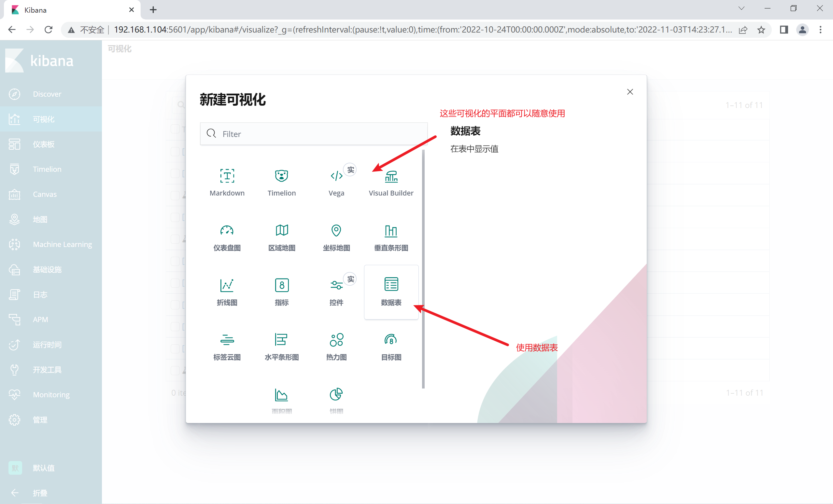Collapse the sidebar with 折叠
The image size is (833, 504).
[51, 493]
